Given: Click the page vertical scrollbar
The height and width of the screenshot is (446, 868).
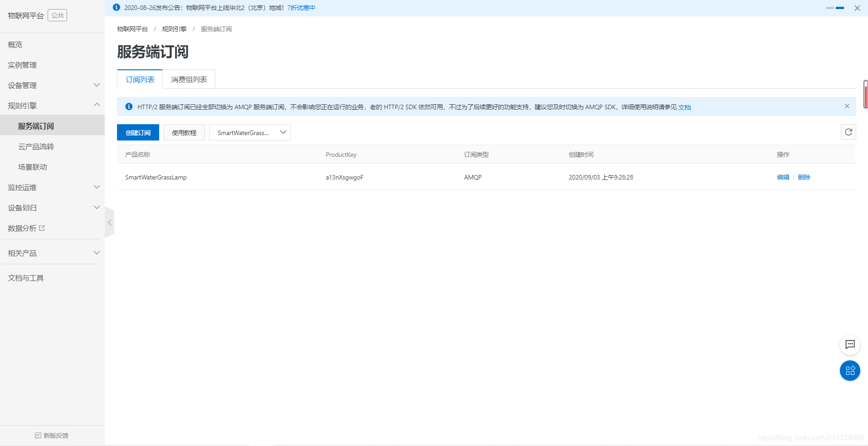Looking at the screenshot, I should [865, 94].
